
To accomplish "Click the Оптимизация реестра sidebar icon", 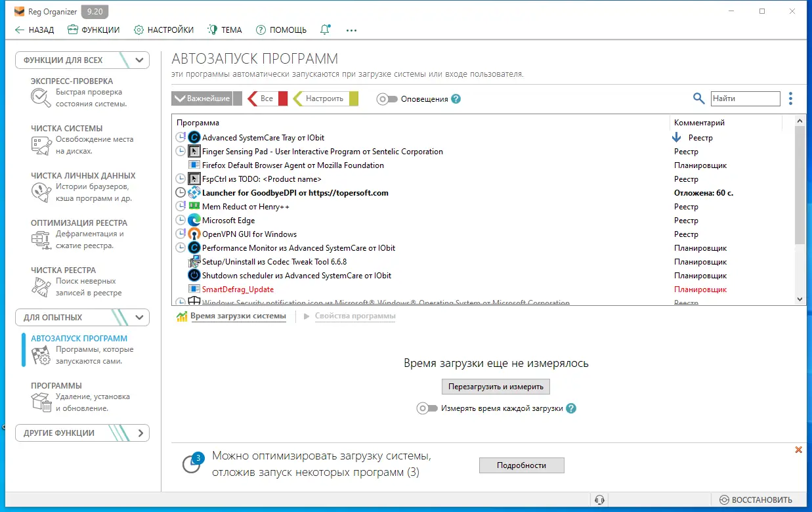I will [41, 240].
